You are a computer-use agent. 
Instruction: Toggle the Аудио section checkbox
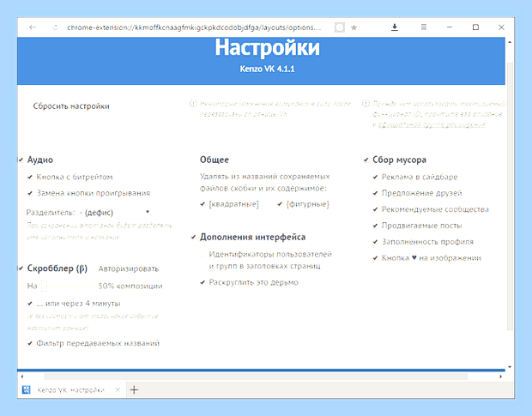[21, 160]
